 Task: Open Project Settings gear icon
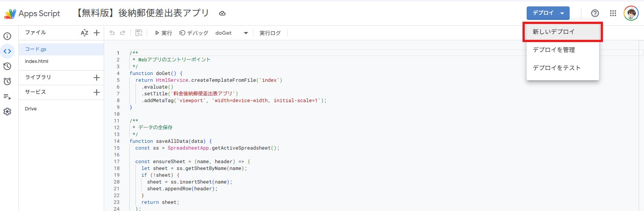[7, 112]
